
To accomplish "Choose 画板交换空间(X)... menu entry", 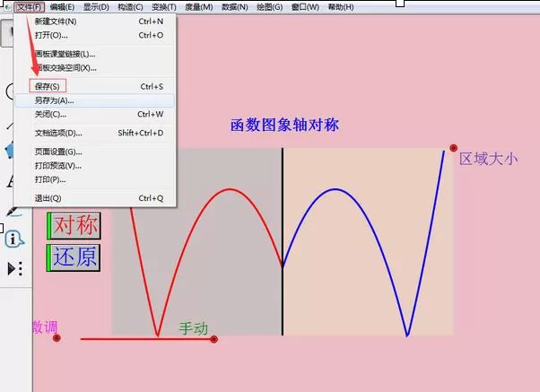I will pos(95,68).
